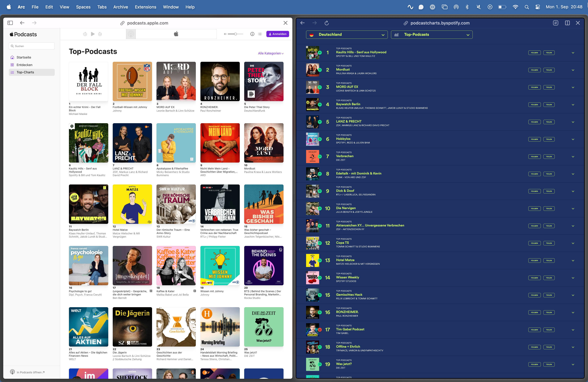Click the Aktenzeichen XY up-trend indicator
This screenshot has width=588, height=382.
coord(320,226)
